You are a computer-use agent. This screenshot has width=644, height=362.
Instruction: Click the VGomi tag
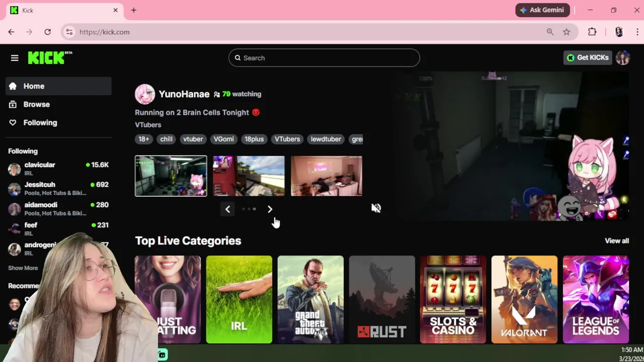tap(224, 139)
